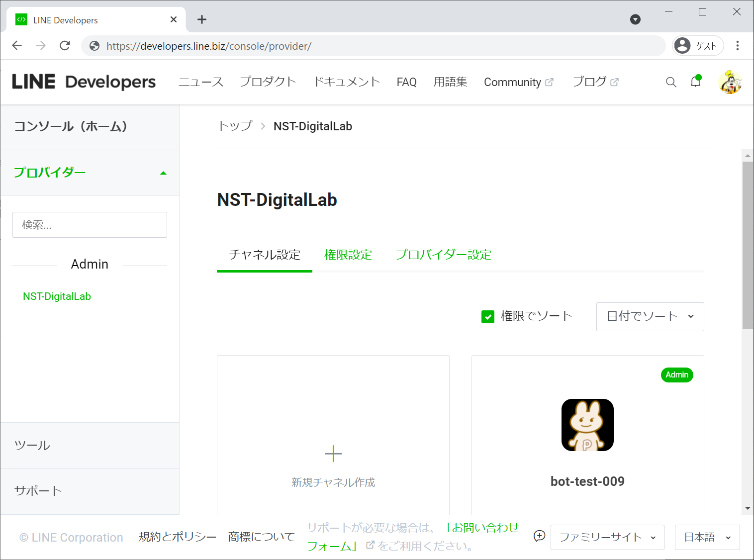The width and height of the screenshot is (754, 560).
Task: Reload the page with the refresh icon
Action: (65, 46)
